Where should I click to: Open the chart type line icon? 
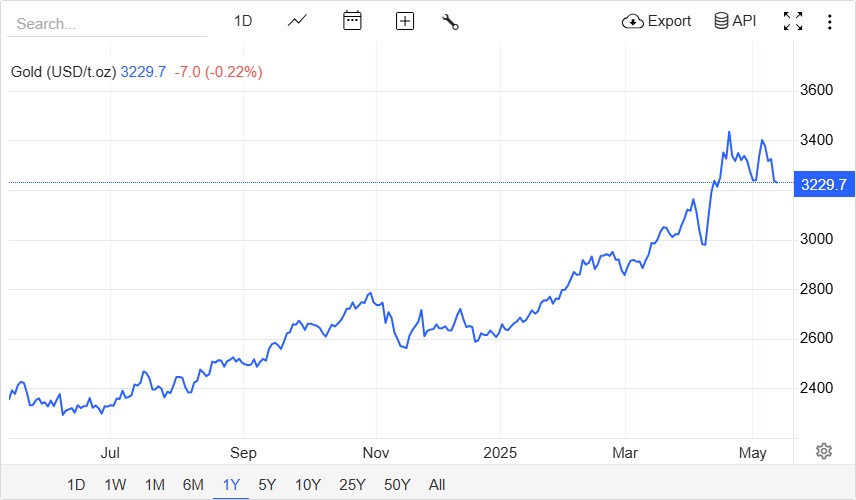point(297,21)
